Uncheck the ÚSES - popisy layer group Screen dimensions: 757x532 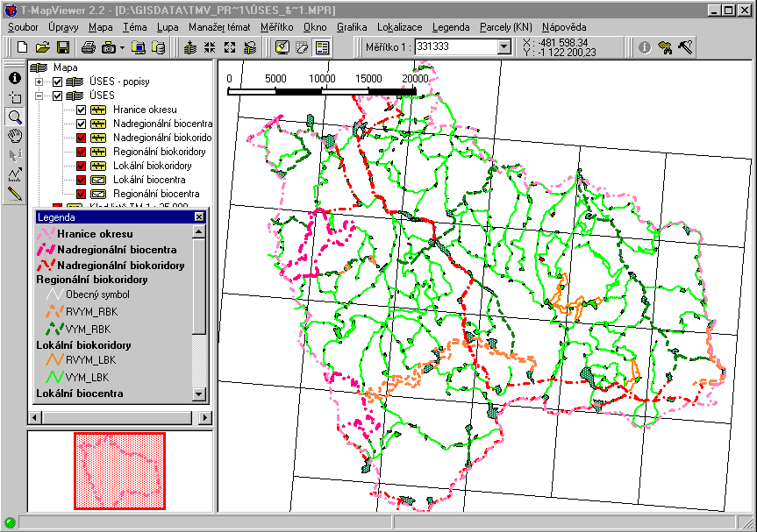57,82
